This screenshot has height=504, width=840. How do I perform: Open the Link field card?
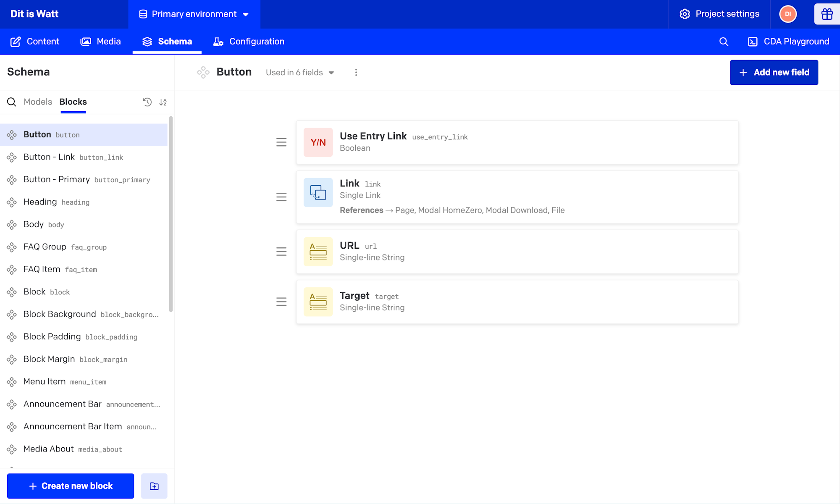click(517, 197)
